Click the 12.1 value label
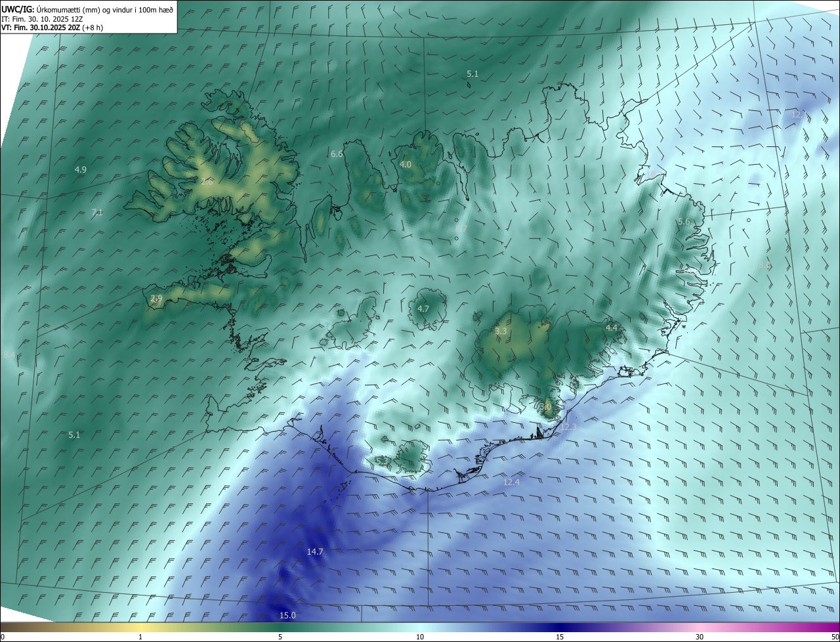This screenshot has height=642, width=840. point(799,114)
